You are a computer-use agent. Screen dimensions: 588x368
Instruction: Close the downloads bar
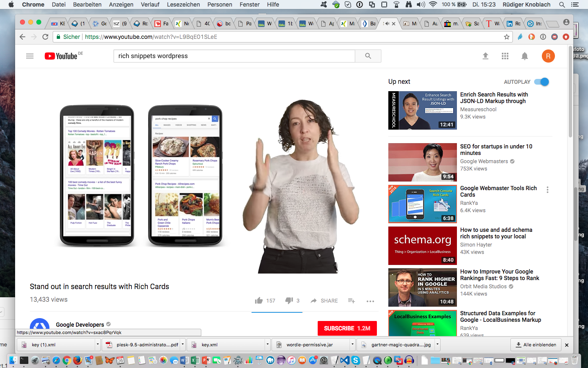tap(567, 345)
